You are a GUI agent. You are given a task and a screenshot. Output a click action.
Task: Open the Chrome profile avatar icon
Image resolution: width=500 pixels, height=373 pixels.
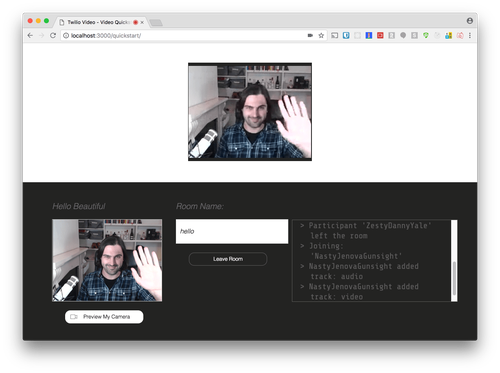coord(470,21)
